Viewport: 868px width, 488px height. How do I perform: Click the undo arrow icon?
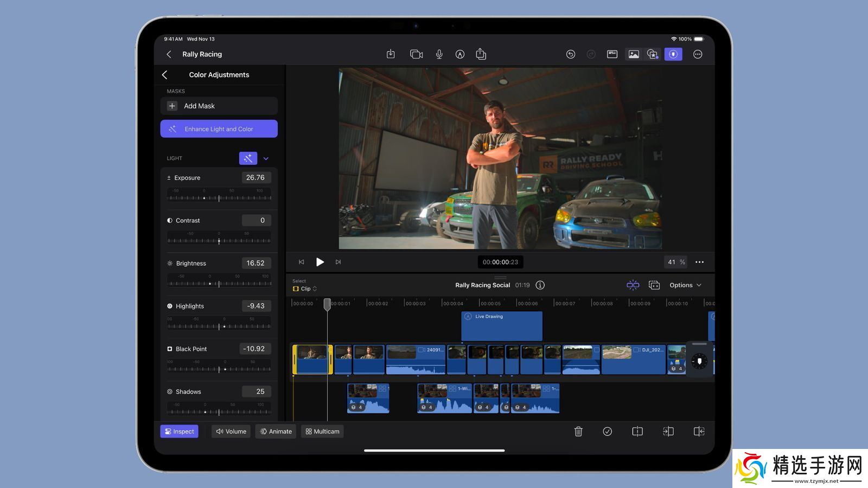click(x=570, y=54)
